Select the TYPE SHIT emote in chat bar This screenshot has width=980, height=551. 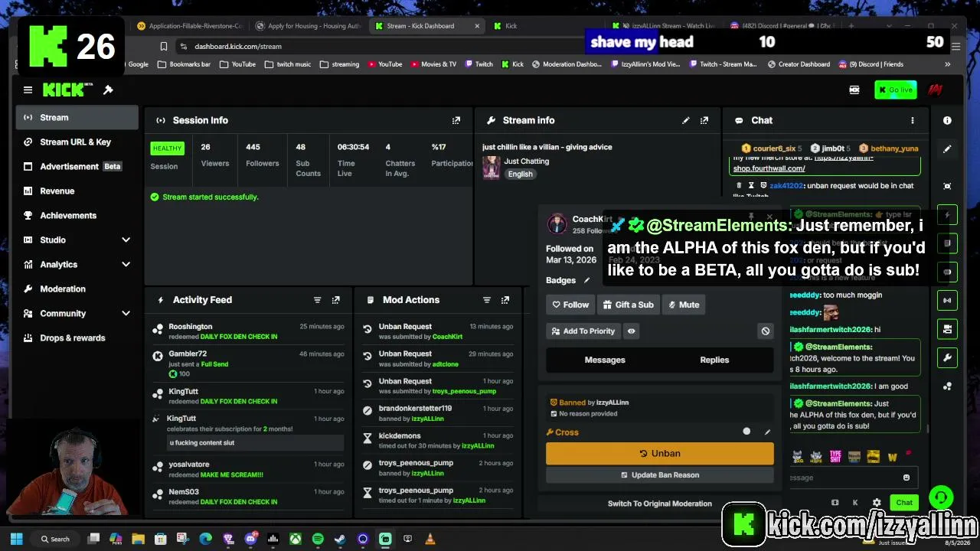(835, 457)
